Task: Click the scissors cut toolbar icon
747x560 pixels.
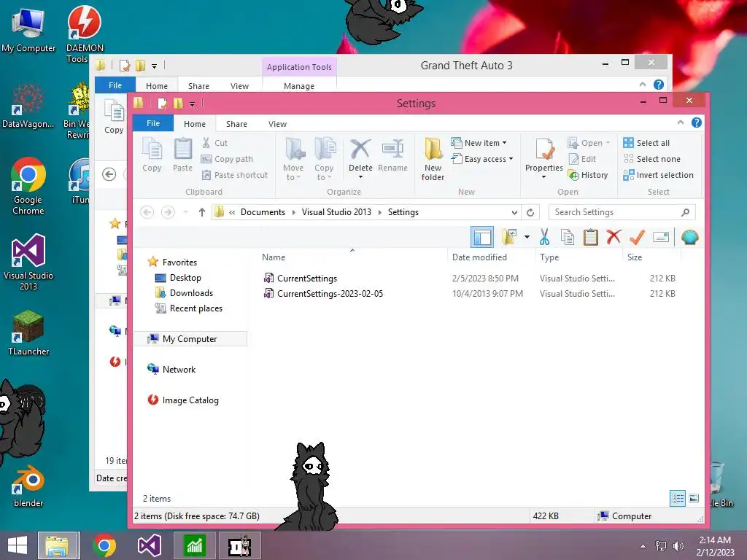Action: point(544,237)
